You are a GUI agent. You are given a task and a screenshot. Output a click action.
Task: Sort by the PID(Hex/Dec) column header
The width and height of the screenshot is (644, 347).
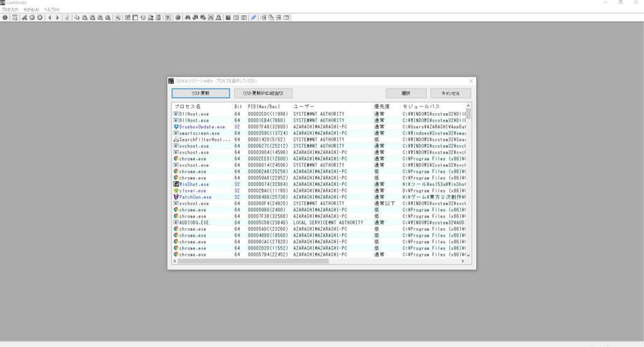(268, 106)
